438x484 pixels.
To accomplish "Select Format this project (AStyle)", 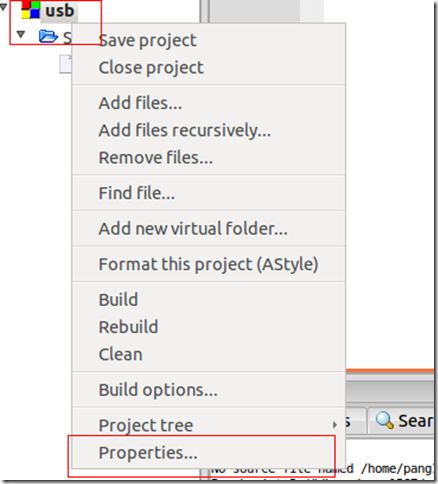I will click(x=208, y=264).
